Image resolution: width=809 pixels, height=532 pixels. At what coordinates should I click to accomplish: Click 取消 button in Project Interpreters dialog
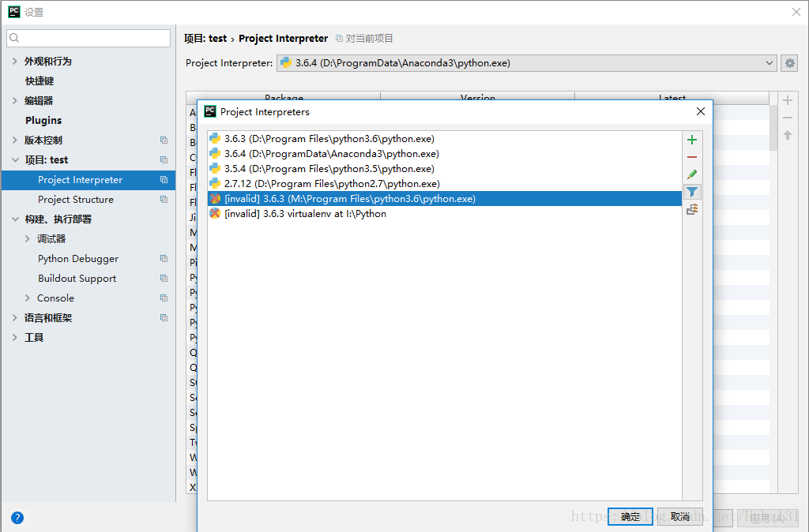680,516
